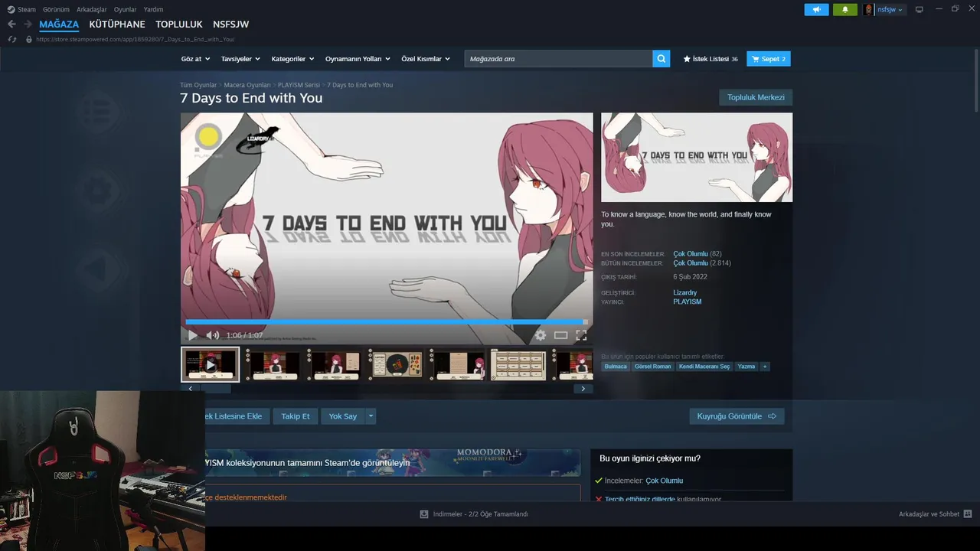This screenshot has height=551, width=980.
Task: Seek within the video progress bar
Action: 387,322
